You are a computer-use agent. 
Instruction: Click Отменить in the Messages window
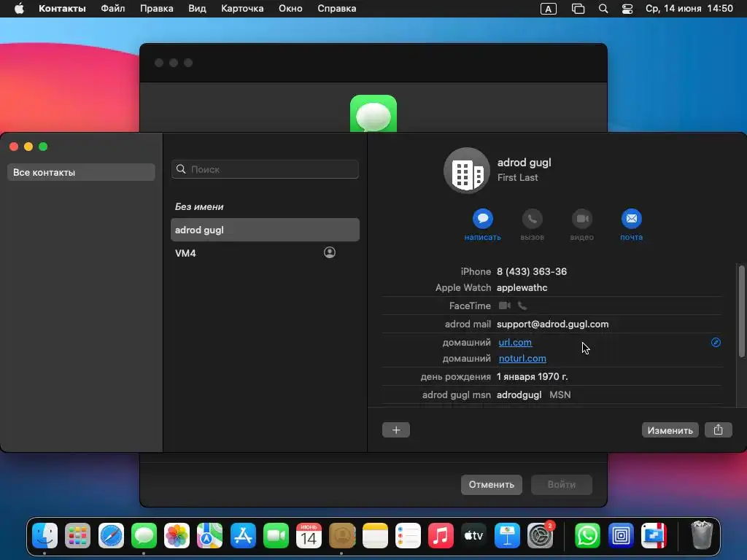(x=491, y=485)
